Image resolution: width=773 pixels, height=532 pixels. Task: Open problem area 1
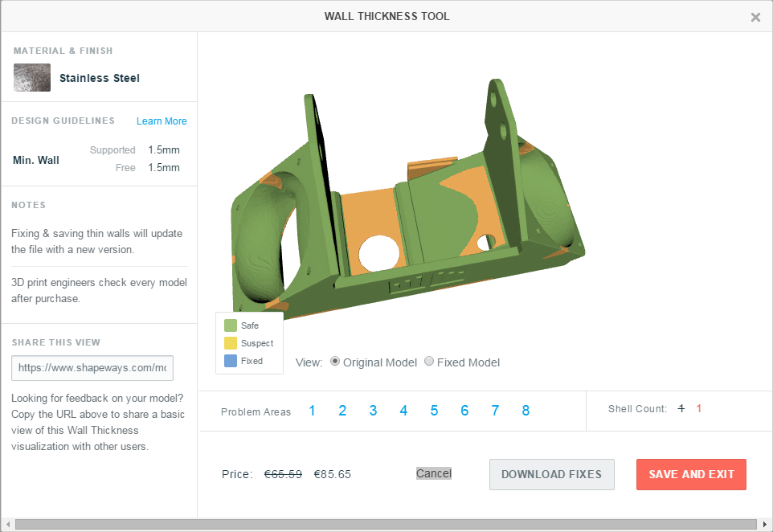[312, 410]
